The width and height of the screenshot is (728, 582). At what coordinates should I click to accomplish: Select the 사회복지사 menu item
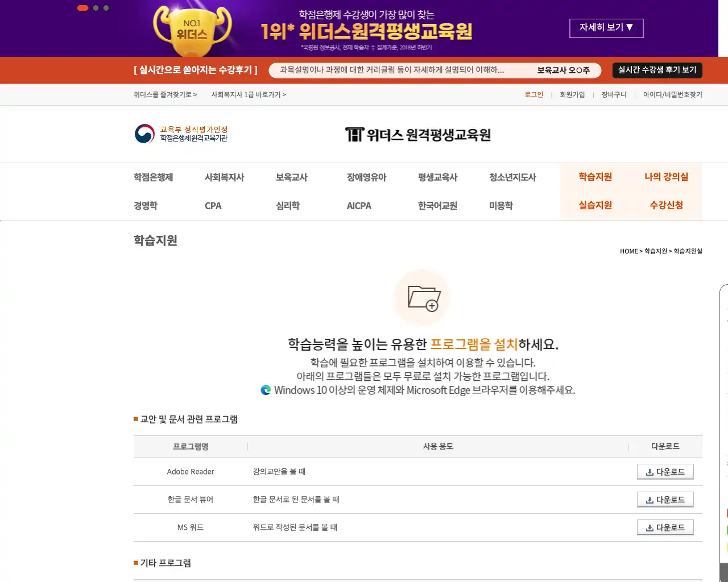click(x=225, y=177)
